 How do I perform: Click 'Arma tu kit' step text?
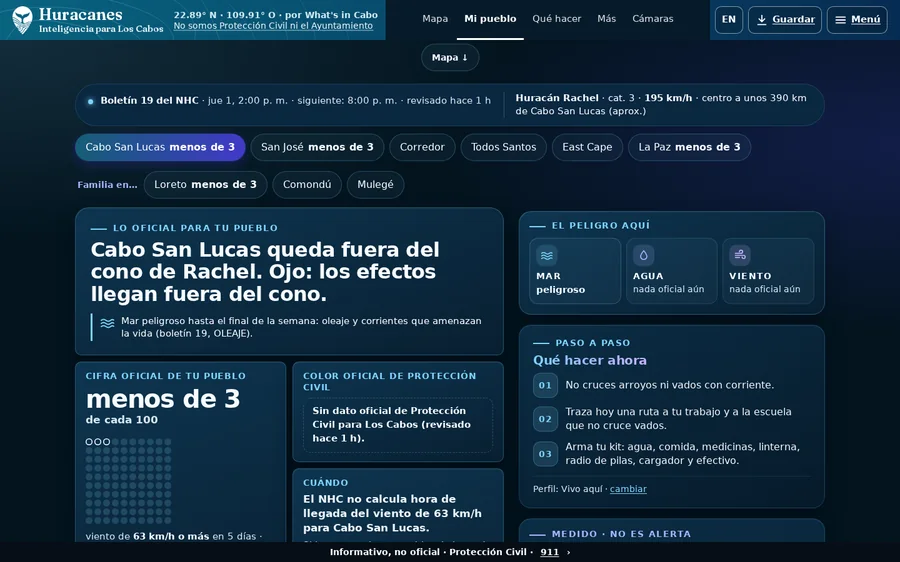[x=682, y=454]
